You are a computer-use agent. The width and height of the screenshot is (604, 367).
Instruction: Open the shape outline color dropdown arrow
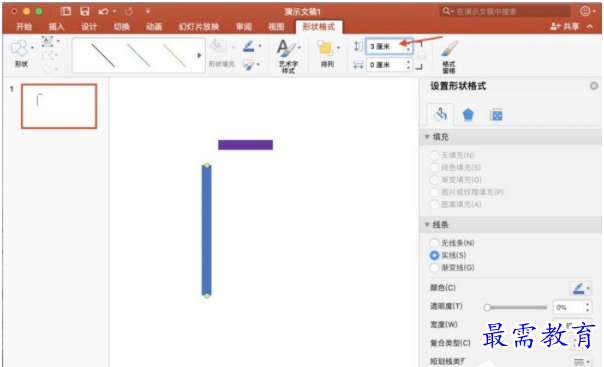260,46
